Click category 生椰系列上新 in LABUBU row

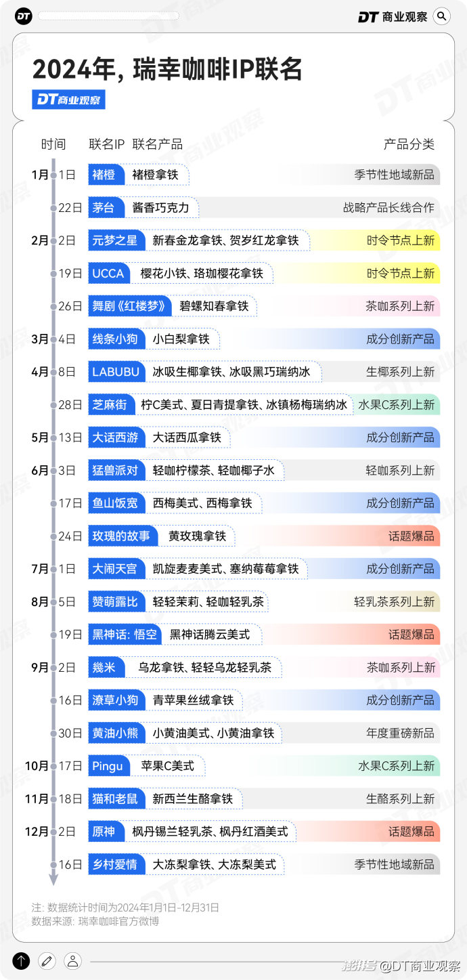pyautogui.click(x=400, y=372)
